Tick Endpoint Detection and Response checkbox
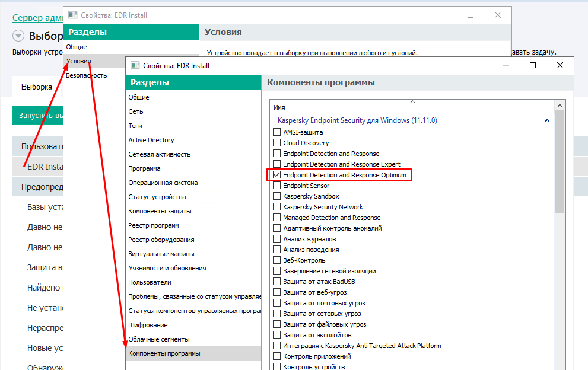This screenshot has width=588, height=370. tap(276, 154)
